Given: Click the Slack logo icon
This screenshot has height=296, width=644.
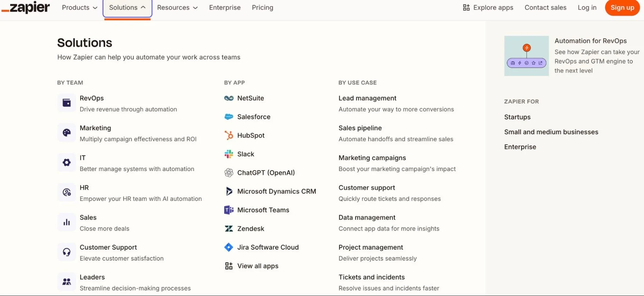Looking at the screenshot, I should pyautogui.click(x=229, y=154).
